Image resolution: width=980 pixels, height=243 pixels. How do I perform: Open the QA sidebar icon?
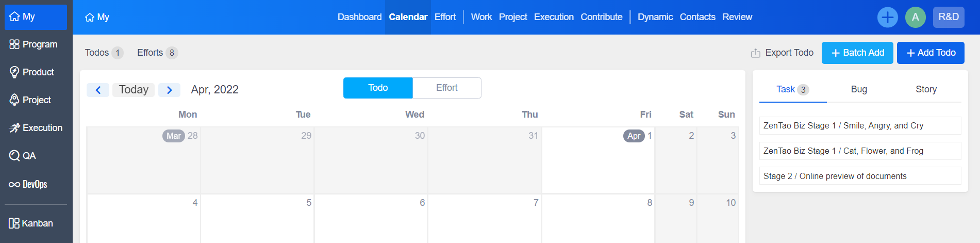click(14, 156)
